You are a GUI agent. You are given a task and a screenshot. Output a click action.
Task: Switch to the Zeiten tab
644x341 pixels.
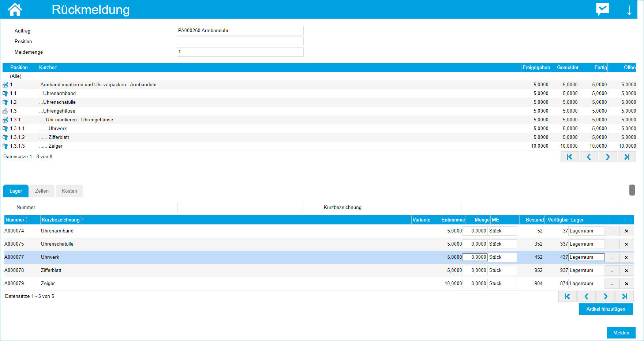click(42, 191)
